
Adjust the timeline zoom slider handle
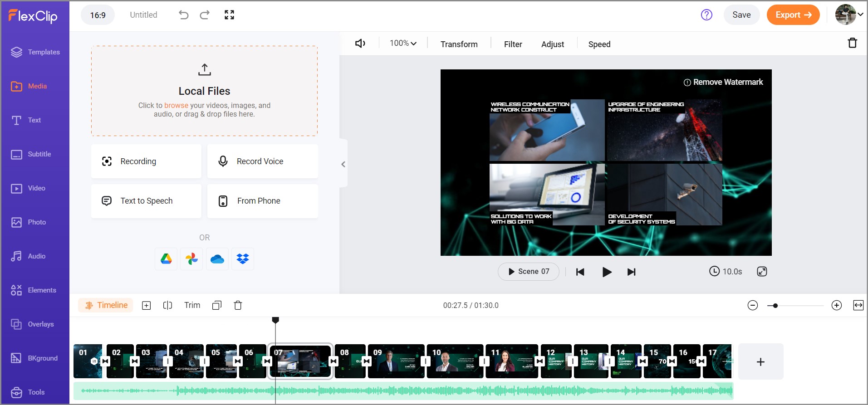[775, 306]
